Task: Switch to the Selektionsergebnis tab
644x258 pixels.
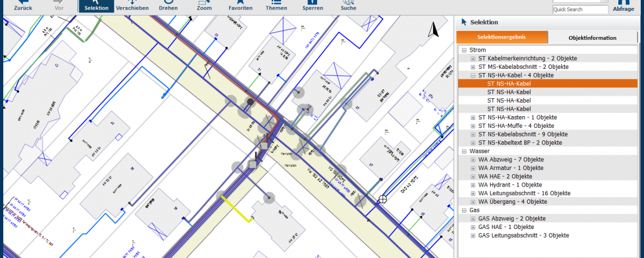Action: tap(502, 38)
